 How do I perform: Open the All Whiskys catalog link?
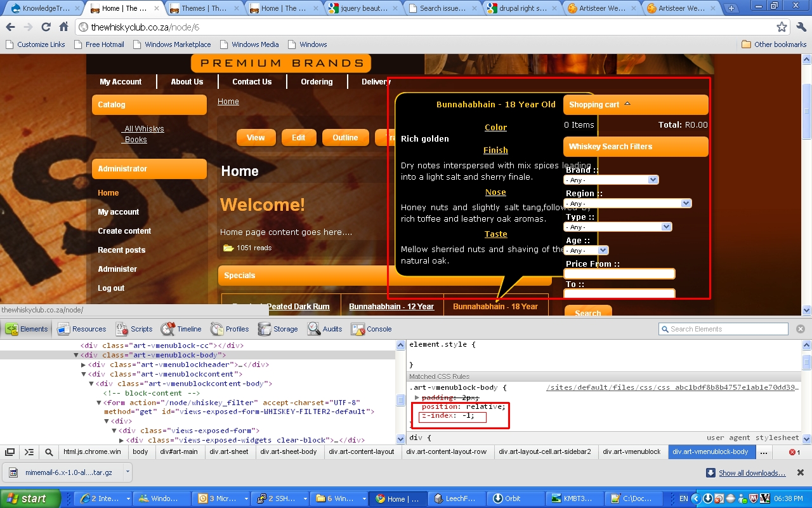click(x=144, y=129)
